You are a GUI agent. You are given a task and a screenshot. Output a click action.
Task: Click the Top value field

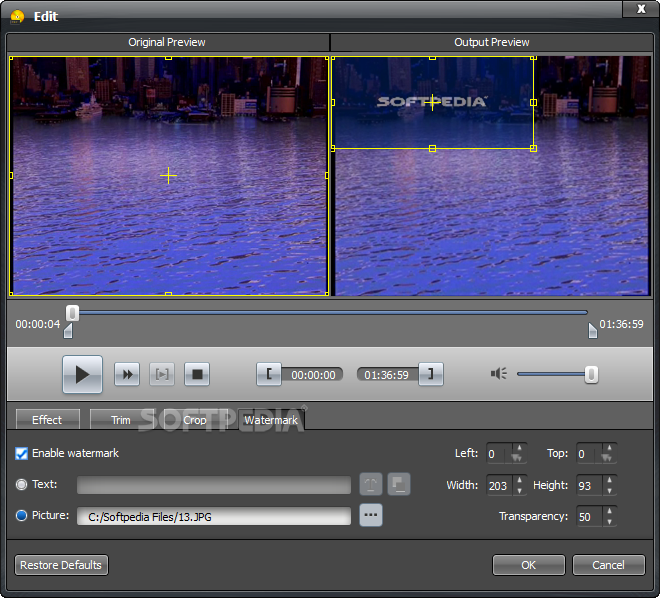tap(590, 454)
